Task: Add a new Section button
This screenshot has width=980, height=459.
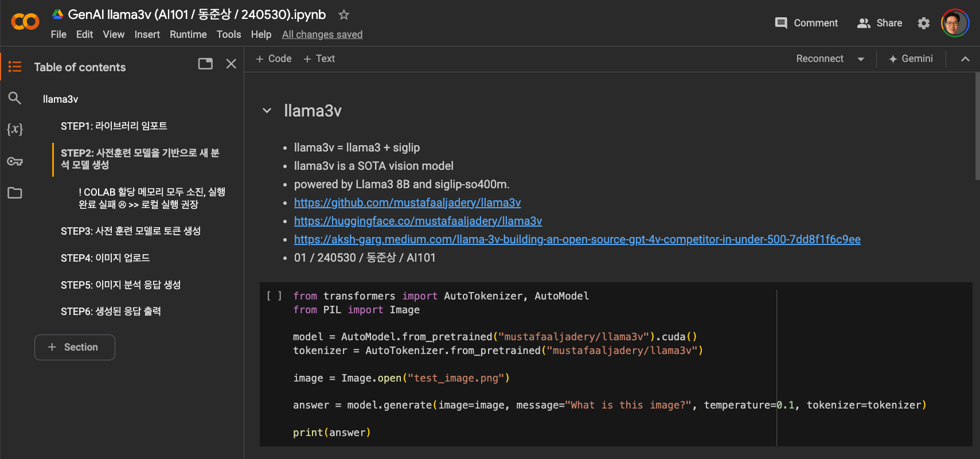Action: point(75,347)
